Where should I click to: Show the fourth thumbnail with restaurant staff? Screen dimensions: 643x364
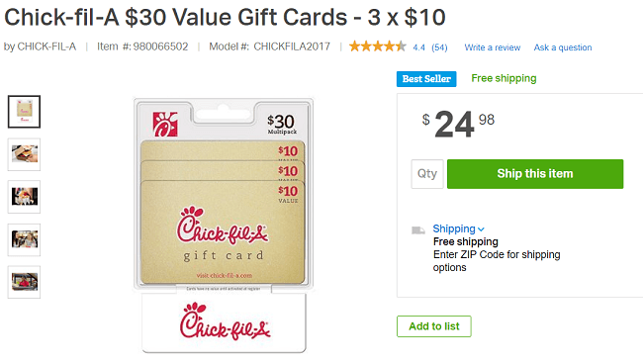tap(24, 239)
